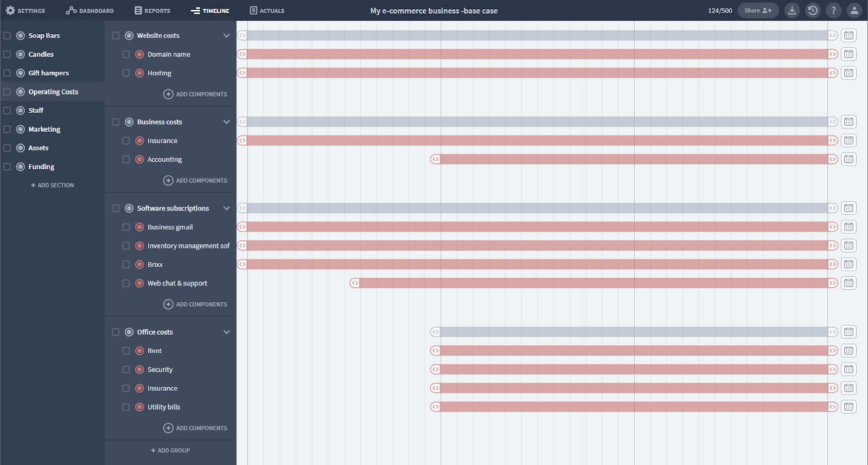Open the Settings tab

(x=25, y=10)
